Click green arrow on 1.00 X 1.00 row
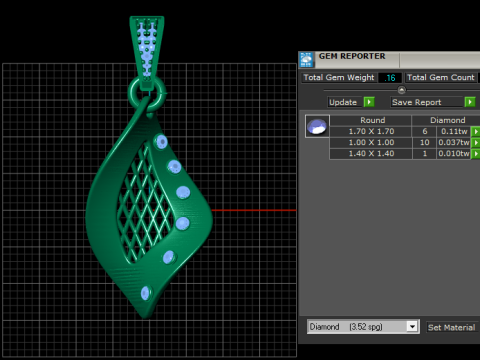This screenshot has width=480, height=360. click(x=475, y=143)
